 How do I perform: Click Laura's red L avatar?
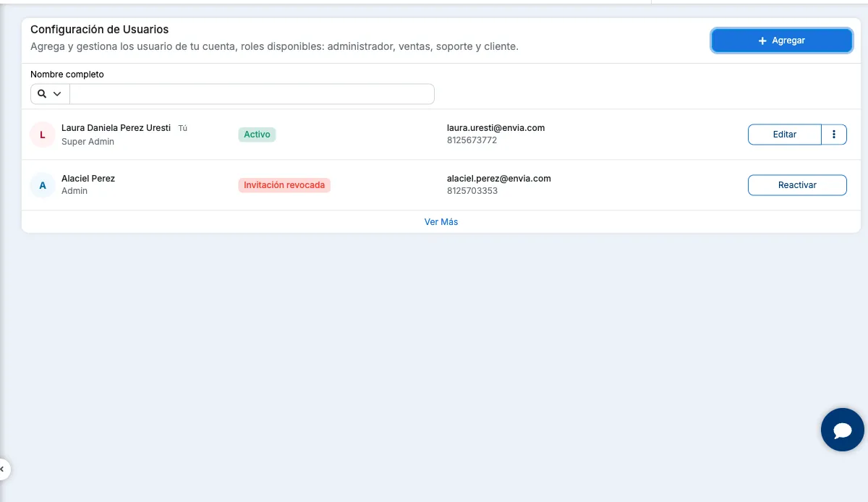pyautogui.click(x=43, y=135)
